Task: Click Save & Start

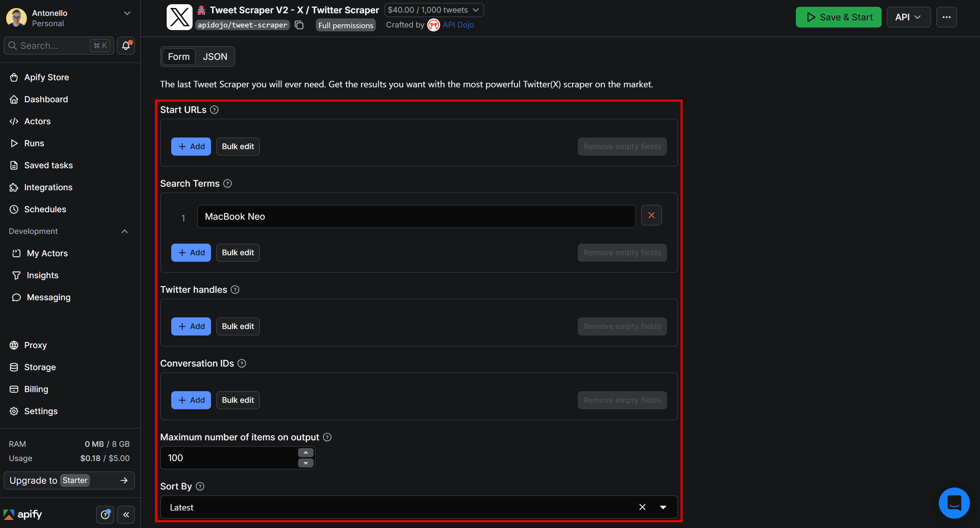Action: tap(838, 17)
